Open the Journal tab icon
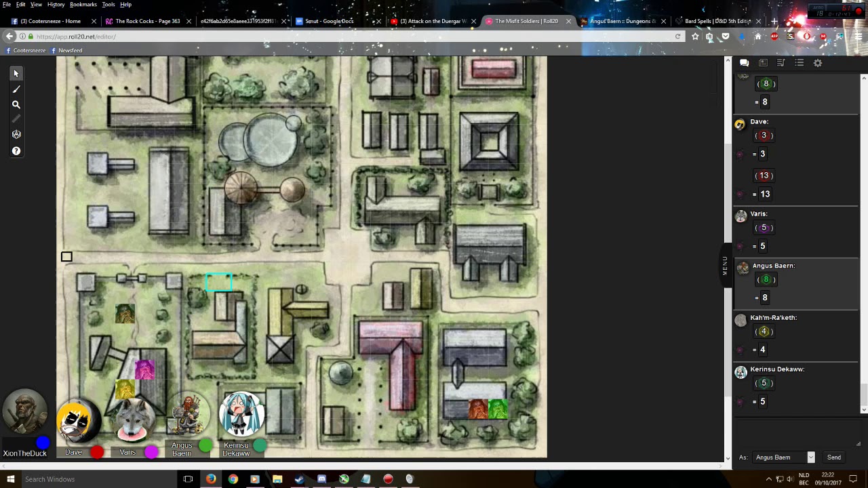 click(x=763, y=62)
